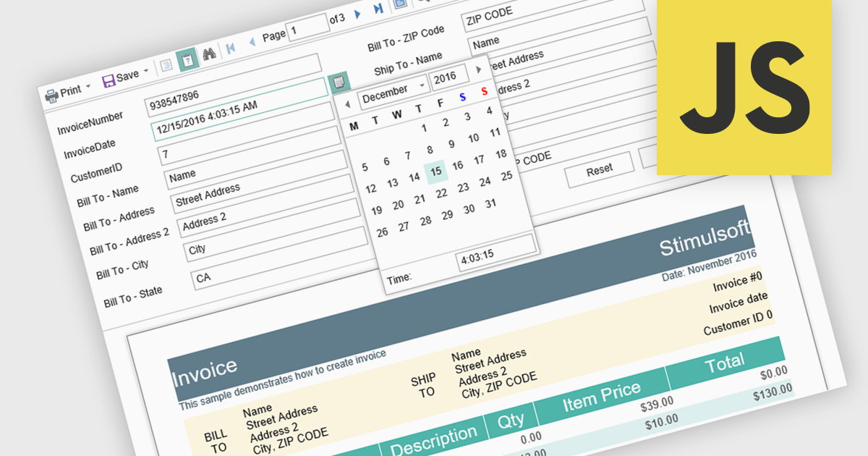Toggle the Parameters panel clipboard icon

pos(187,59)
